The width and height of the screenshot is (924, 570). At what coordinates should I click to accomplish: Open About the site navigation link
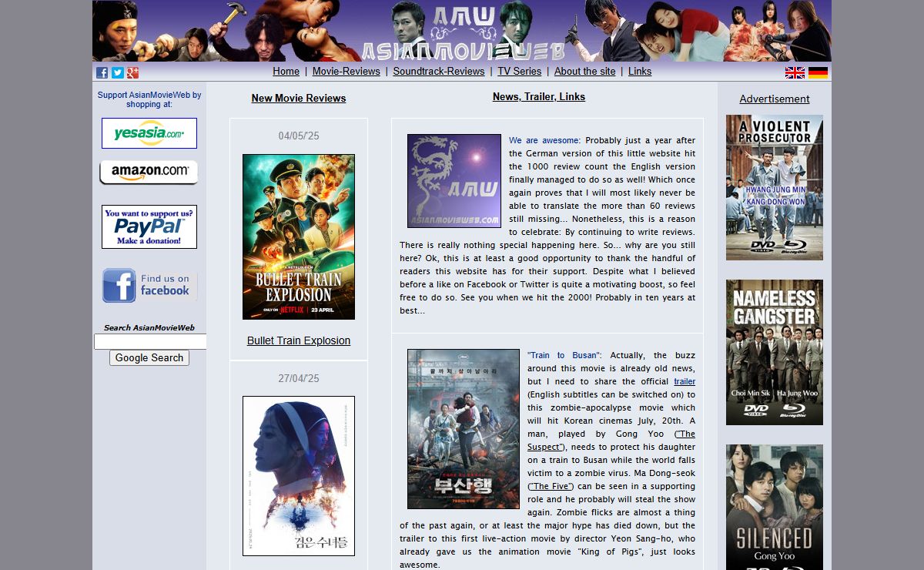coord(584,72)
